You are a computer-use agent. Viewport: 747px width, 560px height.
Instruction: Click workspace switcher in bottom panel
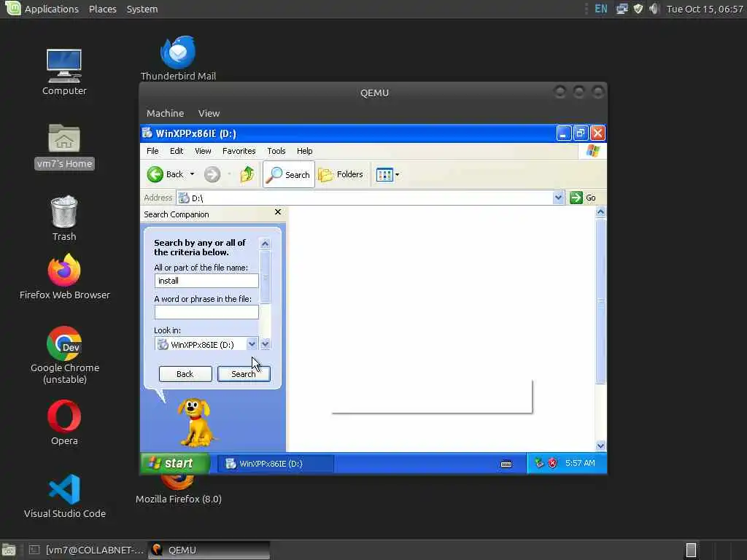pos(691,550)
